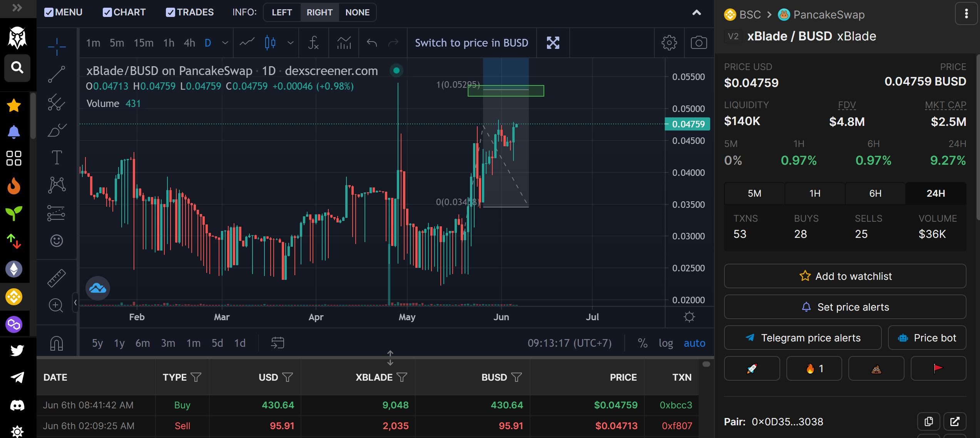Screen dimensions: 980x438
Task: Click Switch to price in BUSD
Action: [472, 43]
